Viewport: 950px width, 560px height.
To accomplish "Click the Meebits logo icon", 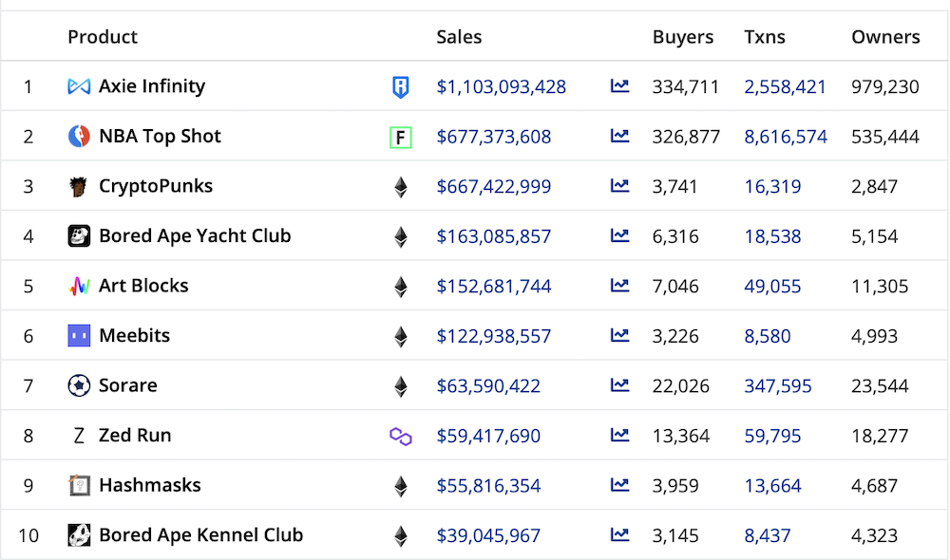I will (79, 335).
